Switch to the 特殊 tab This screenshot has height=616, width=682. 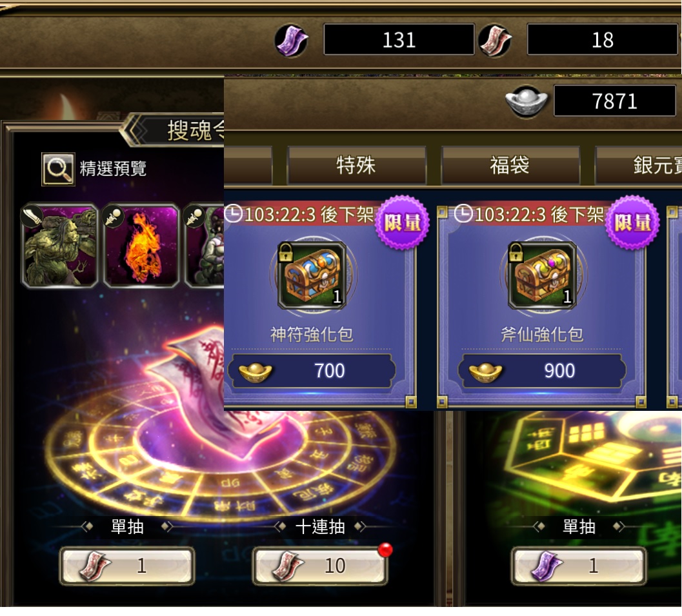(356, 166)
